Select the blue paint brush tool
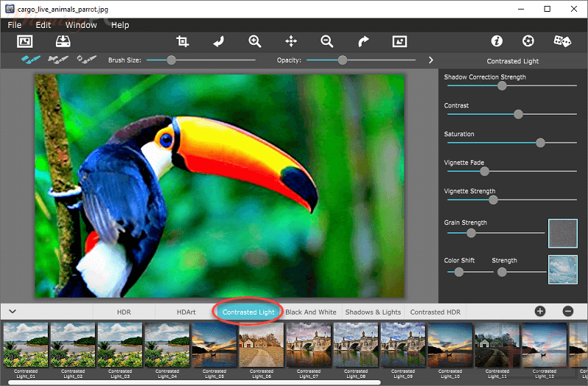 pyautogui.click(x=31, y=60)
